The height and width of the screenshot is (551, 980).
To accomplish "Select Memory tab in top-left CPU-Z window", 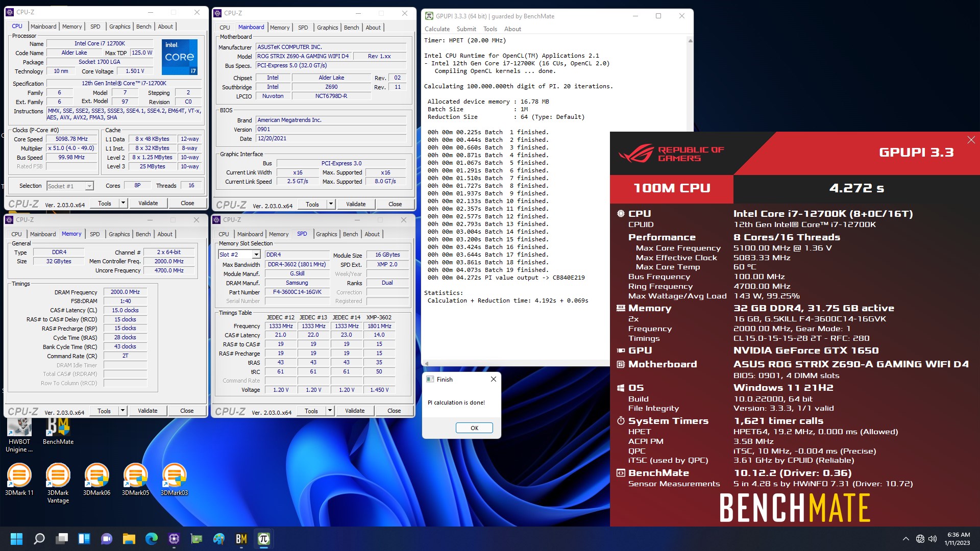I will tap(71, 27).
